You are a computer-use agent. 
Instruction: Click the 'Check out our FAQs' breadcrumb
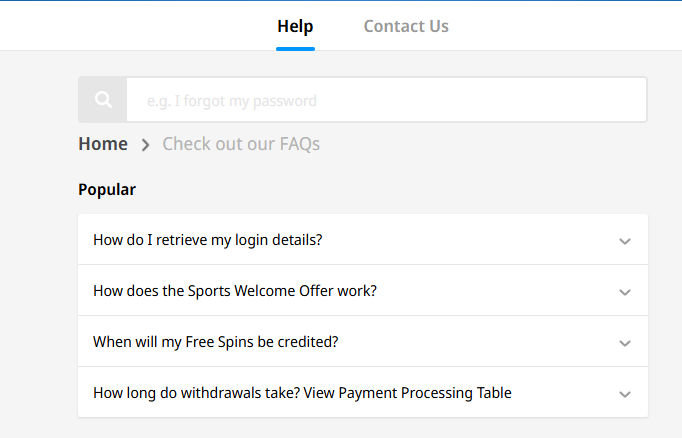[241, 144]
